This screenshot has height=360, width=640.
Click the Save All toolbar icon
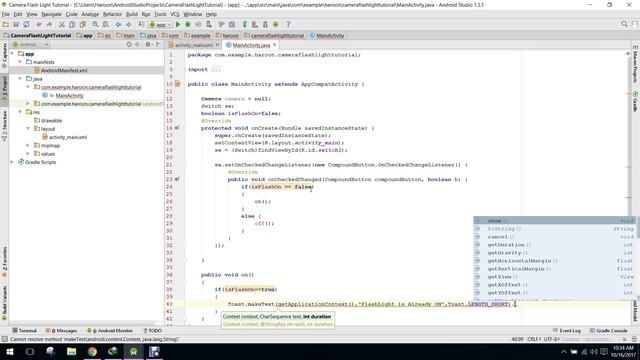pyautogui.click(x=16, y=24)
